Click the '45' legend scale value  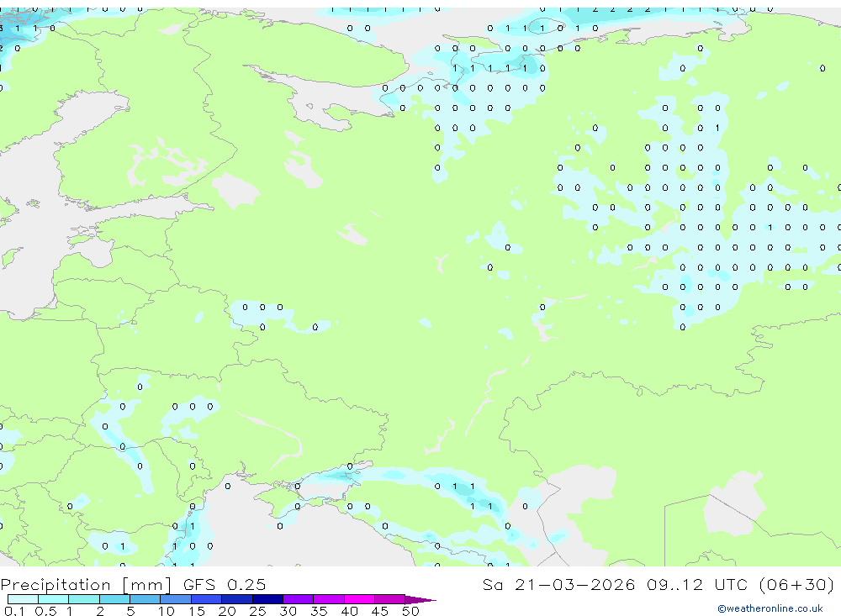pyautogui.click(x=380, y=611)
